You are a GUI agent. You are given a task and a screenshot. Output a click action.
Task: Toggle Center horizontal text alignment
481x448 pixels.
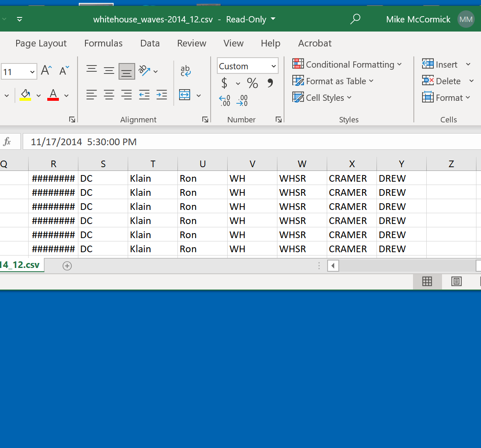(109, 95)
